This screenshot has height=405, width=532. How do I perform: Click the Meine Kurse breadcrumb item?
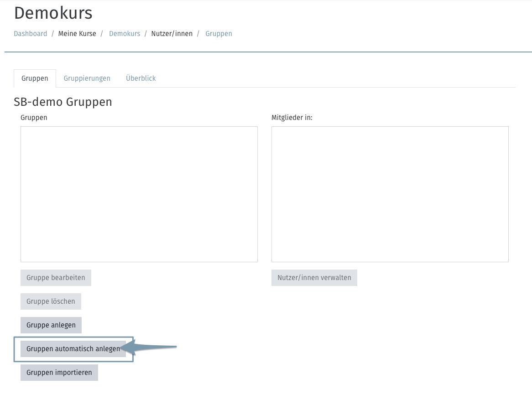(x=77, y=34)
